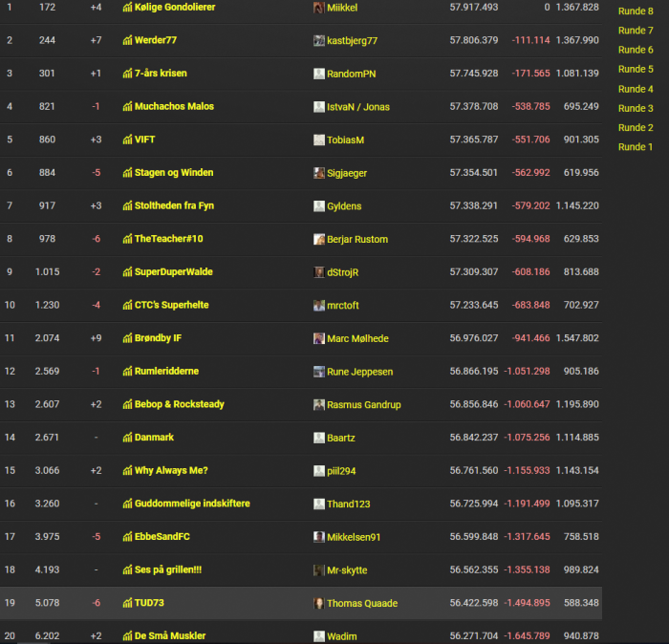Click chart icon beside SuperDuperWalde
Viewport: 669px width, 644px height.
[127, 272]
